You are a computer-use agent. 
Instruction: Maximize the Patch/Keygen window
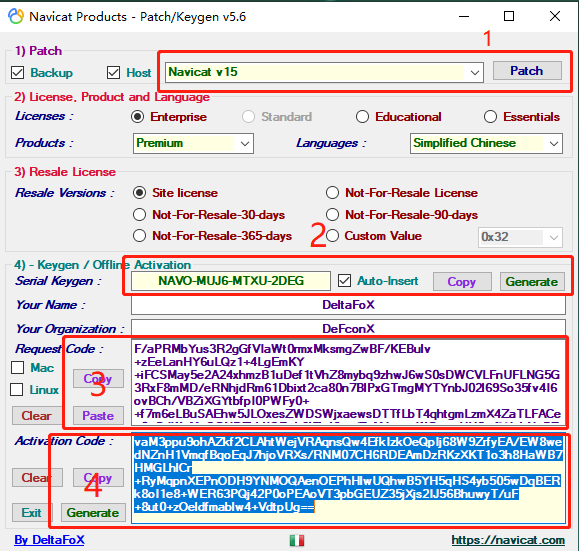point(509,16)
